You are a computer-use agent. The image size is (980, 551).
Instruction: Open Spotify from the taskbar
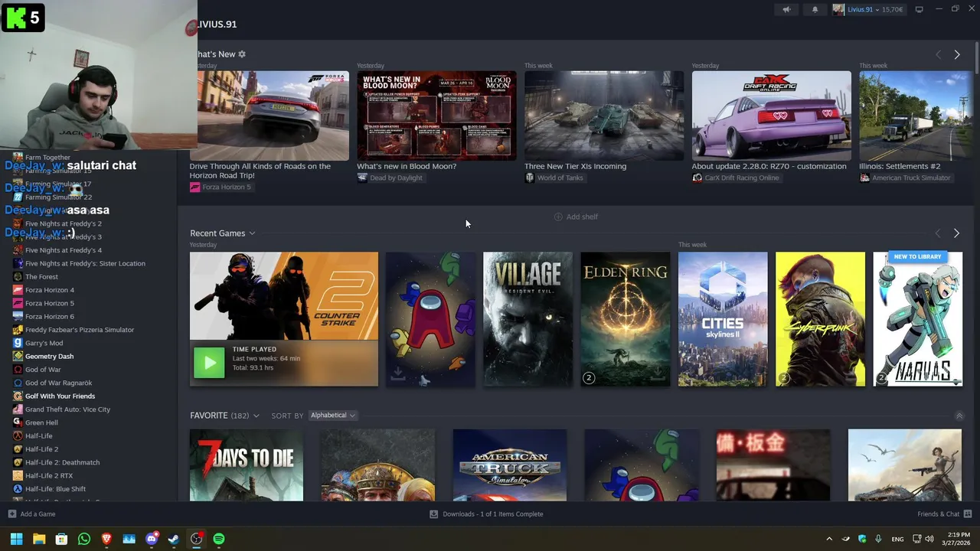tap(219, 539)
